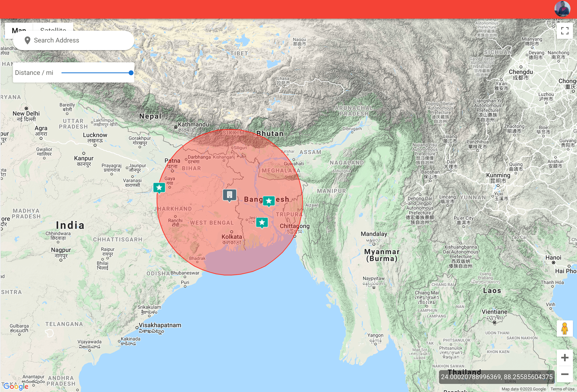
Task: Click the Street View pegman icon
Action: (565, 328)
